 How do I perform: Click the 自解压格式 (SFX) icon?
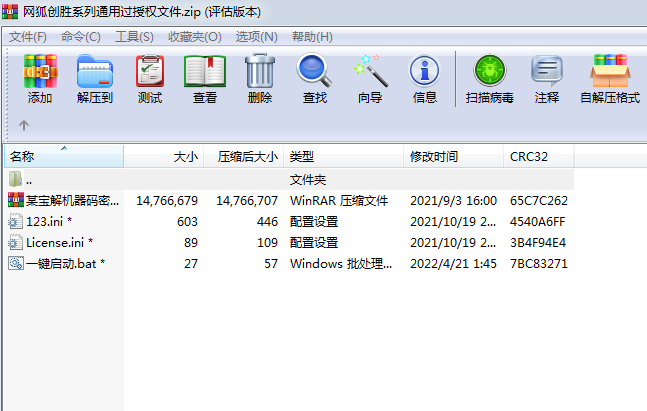pos(610,78)
